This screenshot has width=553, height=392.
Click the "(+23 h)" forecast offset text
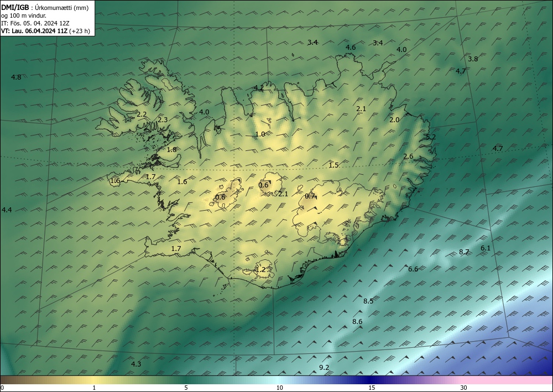tap(80, 31)
